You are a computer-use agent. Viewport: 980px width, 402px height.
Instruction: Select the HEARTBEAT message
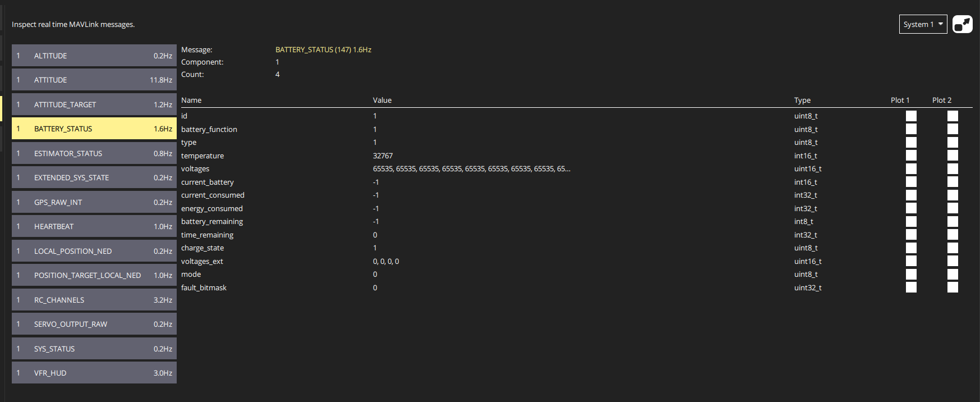point(94,226)
